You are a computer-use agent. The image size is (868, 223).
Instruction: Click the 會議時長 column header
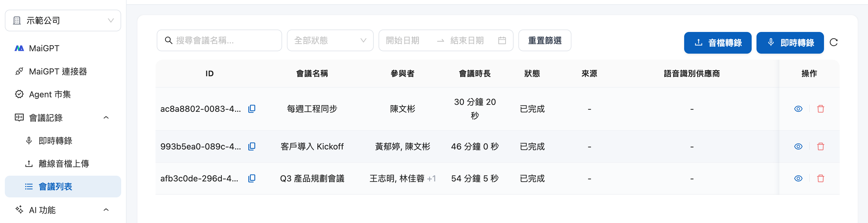475,74
